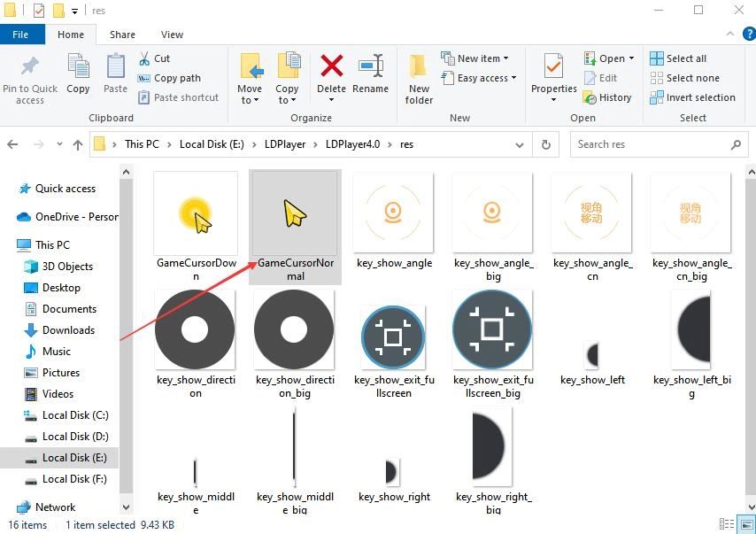Open OneDrive - Personal in navigation pane
Screen dimensions: 756x534
(67, 217)
